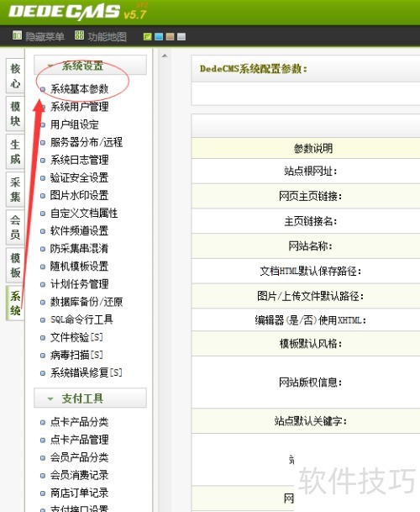Open 计划任务管理 menu item
The image size is (420, 512).
pos(79,284)
